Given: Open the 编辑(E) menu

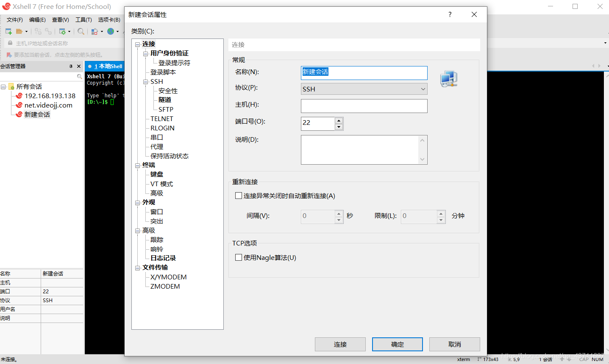Looking at the screenshot, I should [37, 20].
